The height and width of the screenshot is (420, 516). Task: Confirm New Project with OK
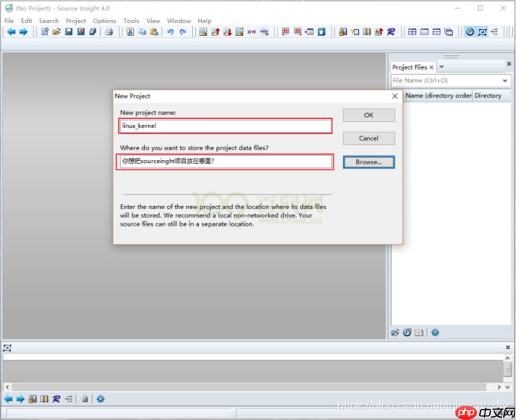click(x=369, y=115)
